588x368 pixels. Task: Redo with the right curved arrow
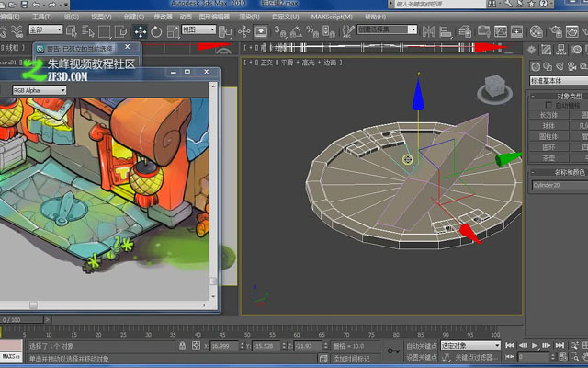pos(51,5)
